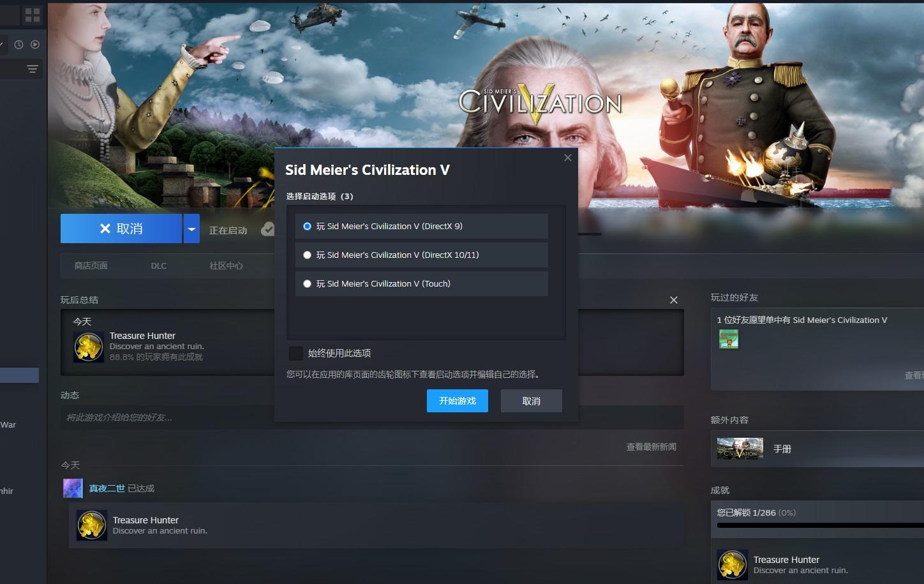Click the friend avatar in wishlist panel
924x584 pixels.
[x=729, y=339]
